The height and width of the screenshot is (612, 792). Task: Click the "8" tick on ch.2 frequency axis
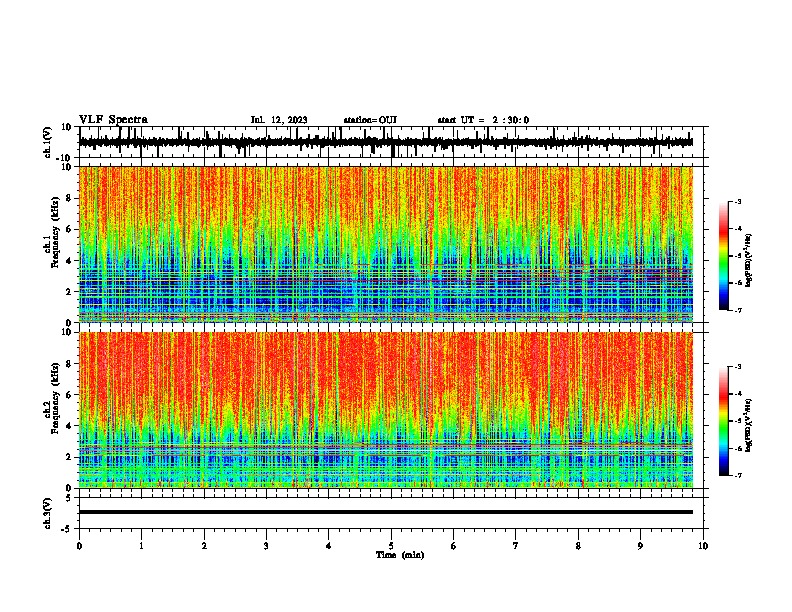pyautogui.click(x=70, y=364)
